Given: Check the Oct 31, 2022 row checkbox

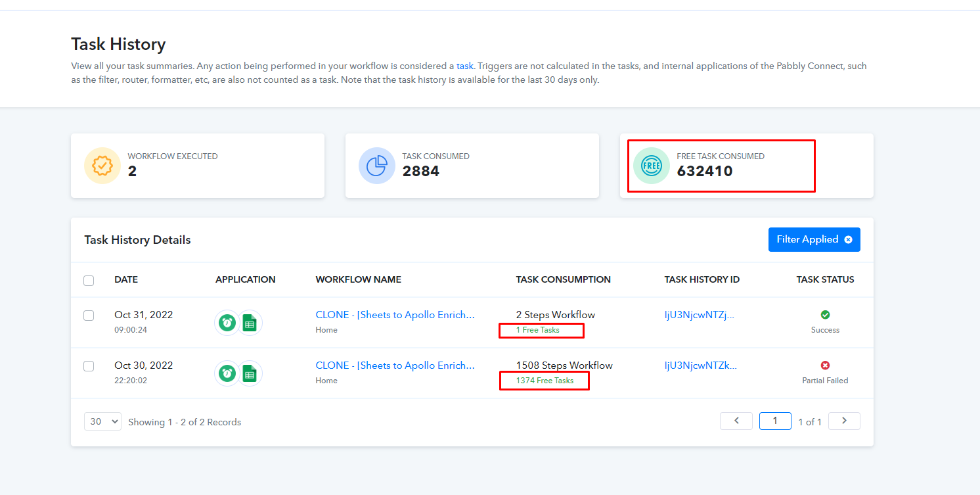Looking at the screenshot, I should click(89, 316).
